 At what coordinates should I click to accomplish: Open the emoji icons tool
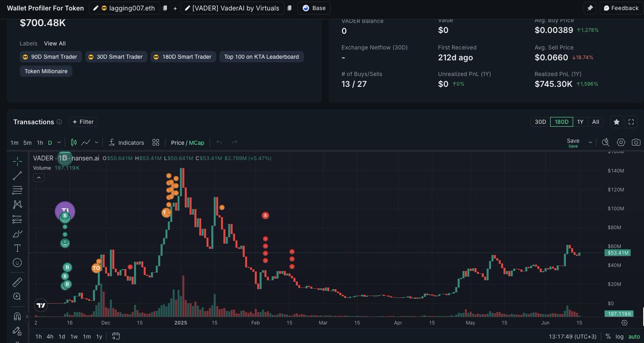click(17, 263)
